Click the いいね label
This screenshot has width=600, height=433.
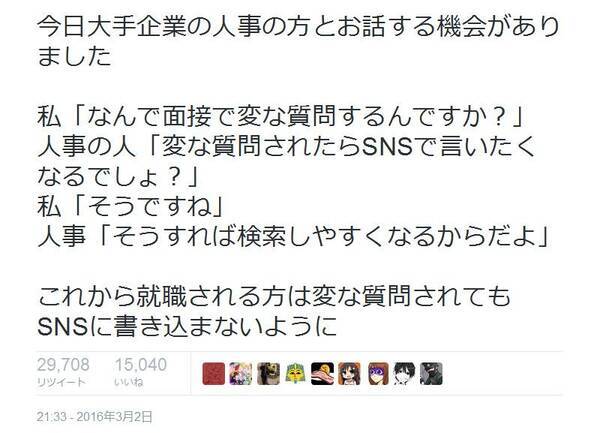pos(129,382)
